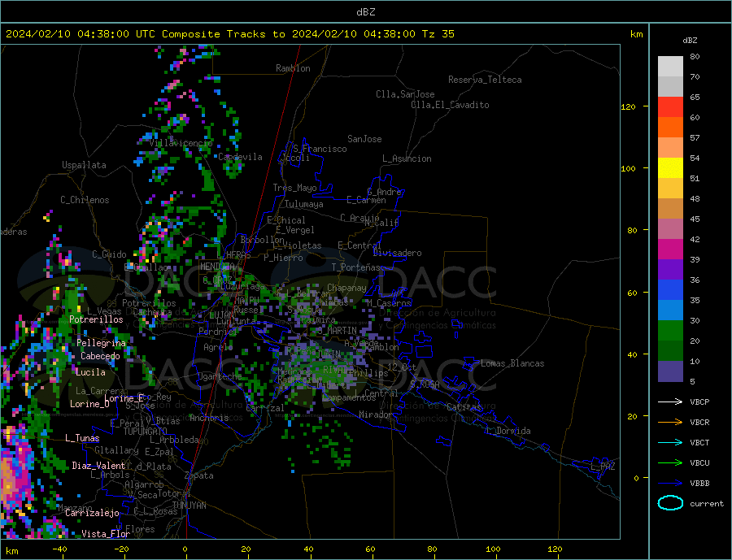Click the blue VBBB arrow legend icon
The width and height of the screenshot is (732, 560).
(670, 483)
